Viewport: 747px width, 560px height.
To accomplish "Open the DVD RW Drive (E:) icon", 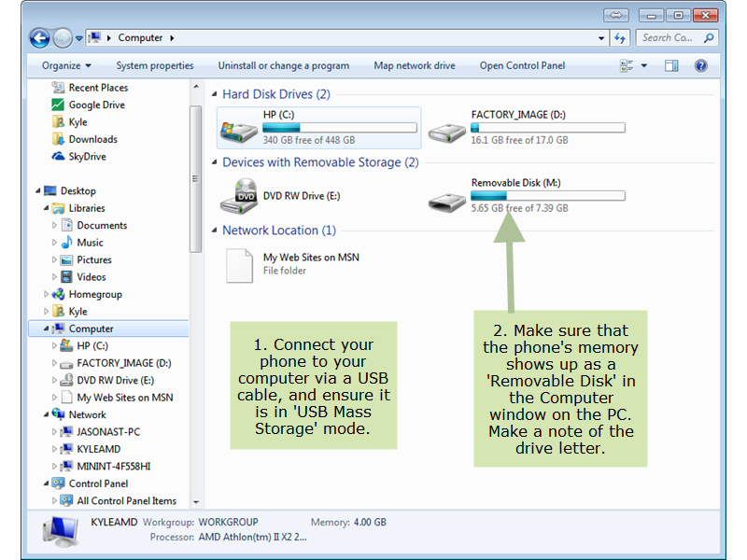I will (239, 196).
